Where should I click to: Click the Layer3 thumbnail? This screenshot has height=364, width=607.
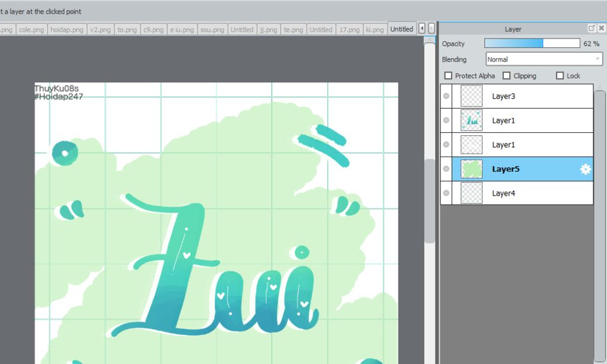pos(471,96)
